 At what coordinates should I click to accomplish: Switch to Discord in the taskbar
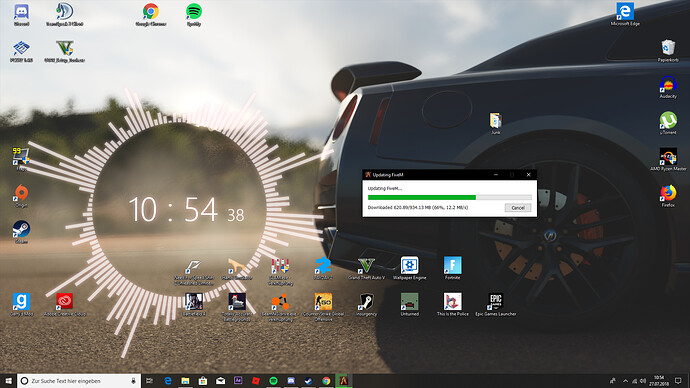click(x=291, y=381)
